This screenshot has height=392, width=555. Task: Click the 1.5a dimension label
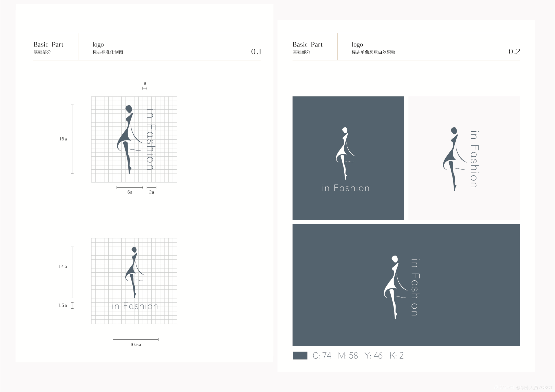[63, 305]
